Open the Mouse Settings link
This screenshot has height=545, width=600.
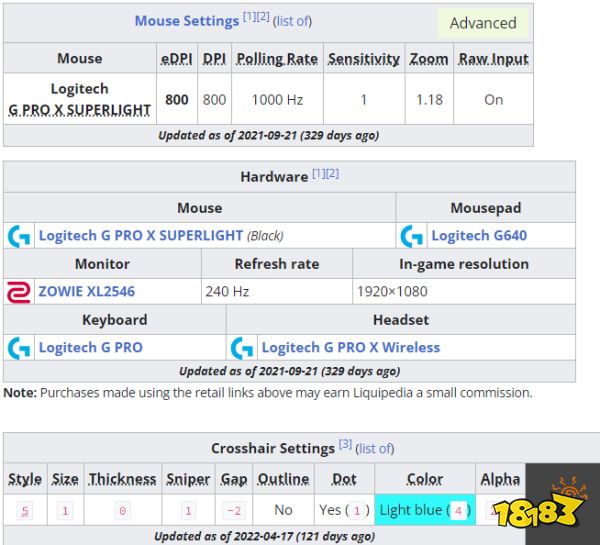(187, 21)
